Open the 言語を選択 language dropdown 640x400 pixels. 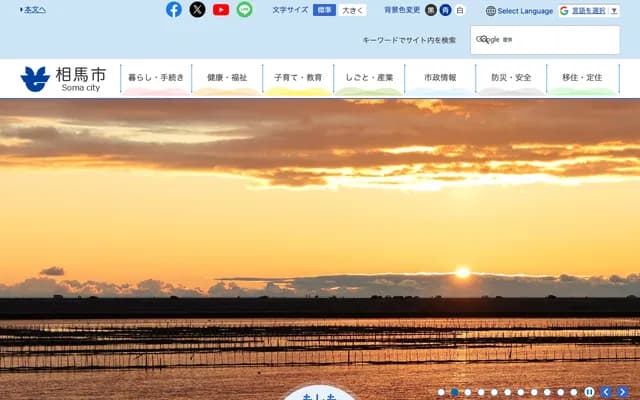coord(589,11)
